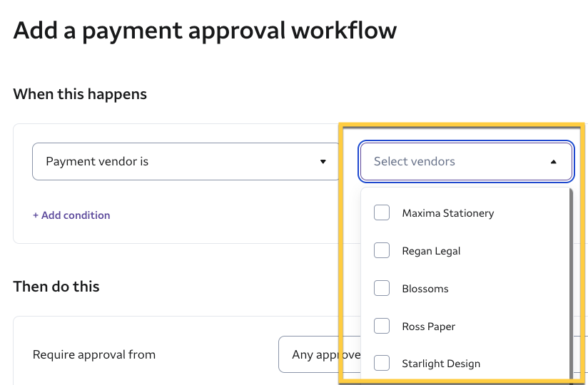Enable the Regan Legal checkbox
This screenshot has height=385, width=588.
(382, 251)
